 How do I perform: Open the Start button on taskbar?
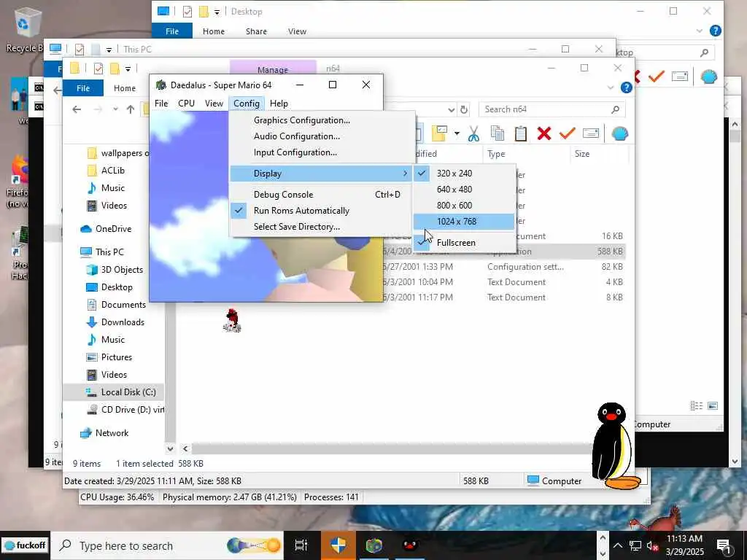click(x=26, y=545)
